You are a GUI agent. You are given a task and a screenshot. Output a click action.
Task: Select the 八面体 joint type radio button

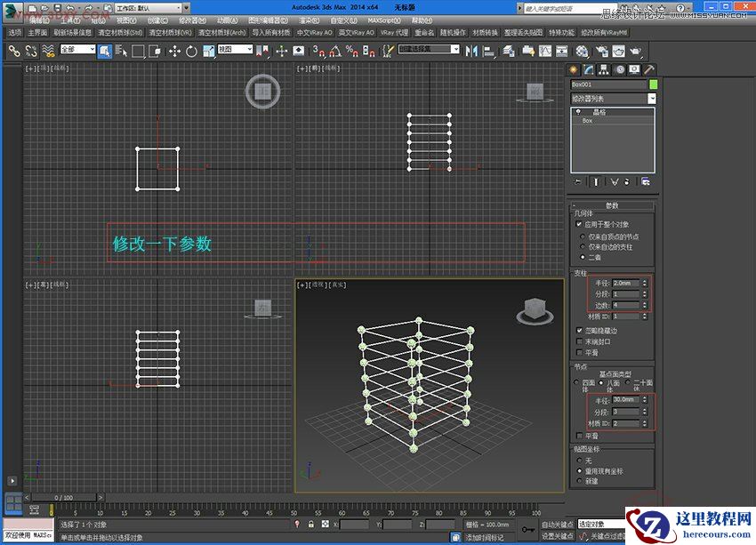[x=602, y=382]
